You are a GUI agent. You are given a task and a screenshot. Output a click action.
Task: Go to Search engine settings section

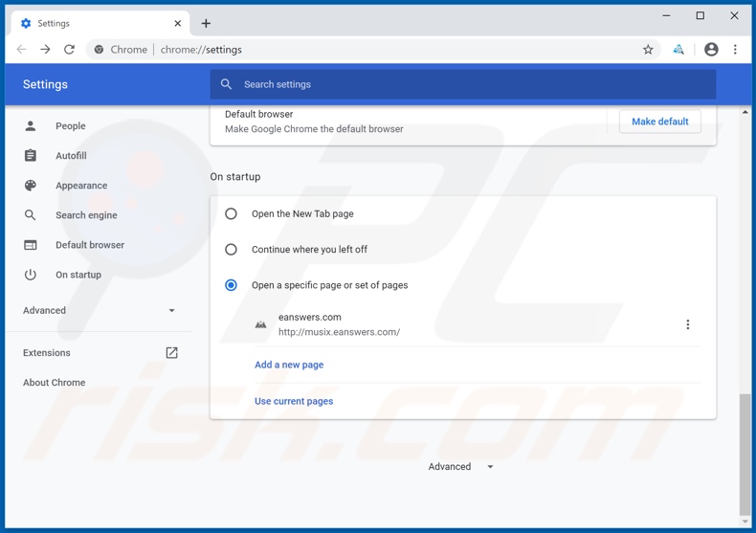pyautogui.click(x=86, y=215)
